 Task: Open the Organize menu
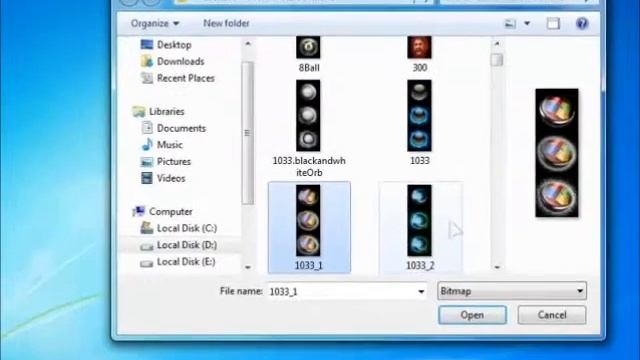155,24
